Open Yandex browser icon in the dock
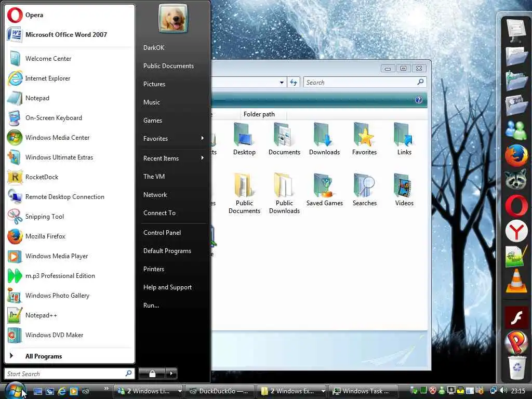The height and width of the screenshot is (399, 532). (516, 232)
